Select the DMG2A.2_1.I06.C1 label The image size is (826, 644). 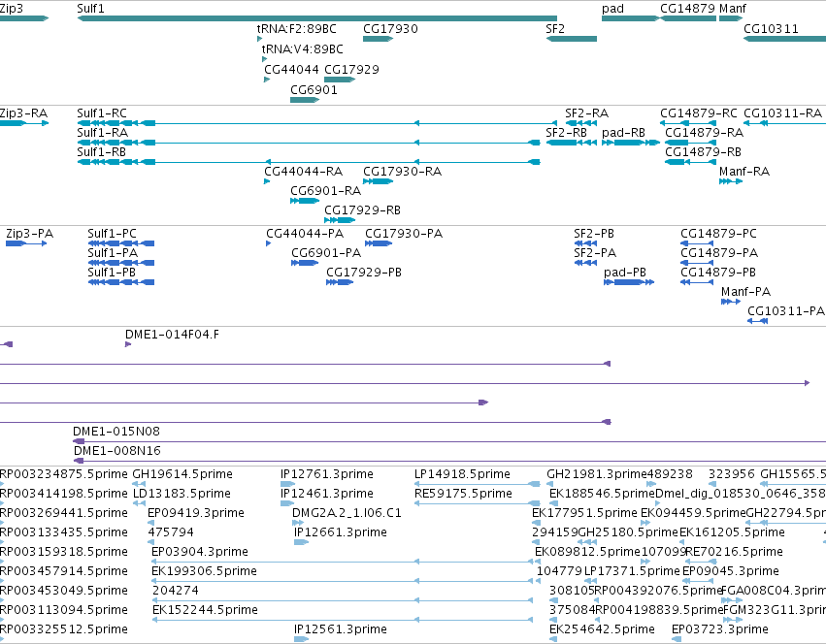click(347, 513)
